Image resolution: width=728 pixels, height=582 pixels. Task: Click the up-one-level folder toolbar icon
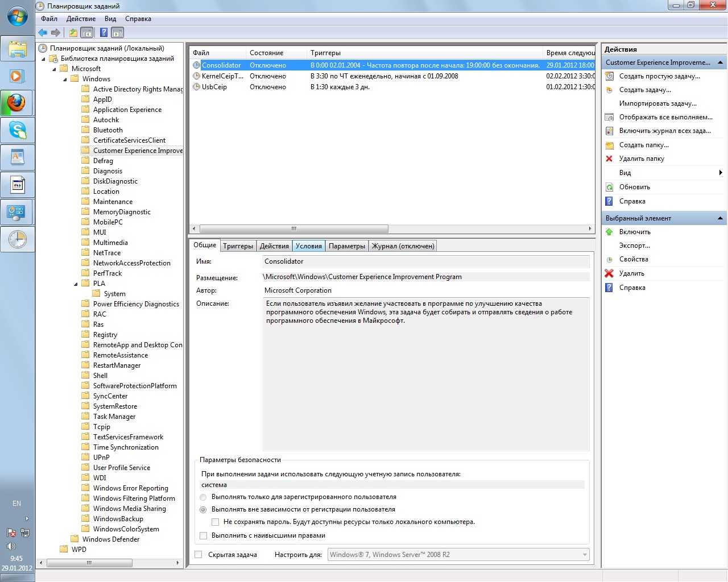pyautogui.click(x=73, y=32)
